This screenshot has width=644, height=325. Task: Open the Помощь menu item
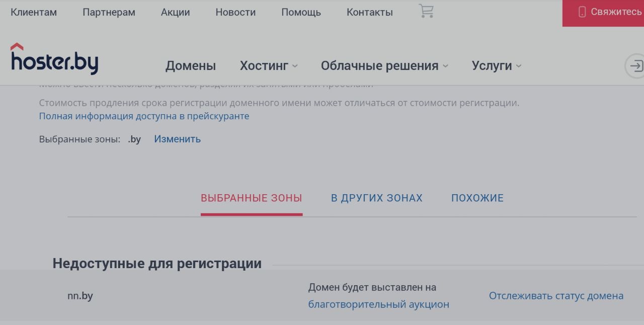point(301,12)
